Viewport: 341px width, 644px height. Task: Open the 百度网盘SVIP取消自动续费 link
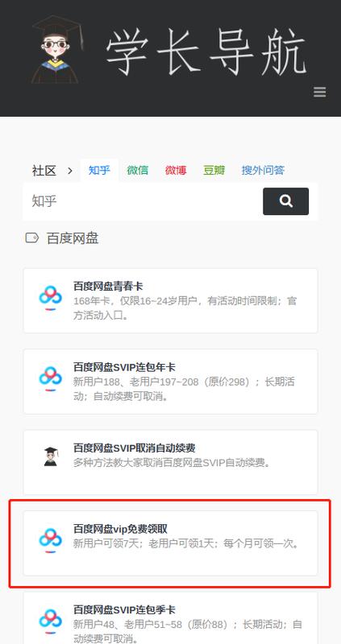(x=135, y=448)
